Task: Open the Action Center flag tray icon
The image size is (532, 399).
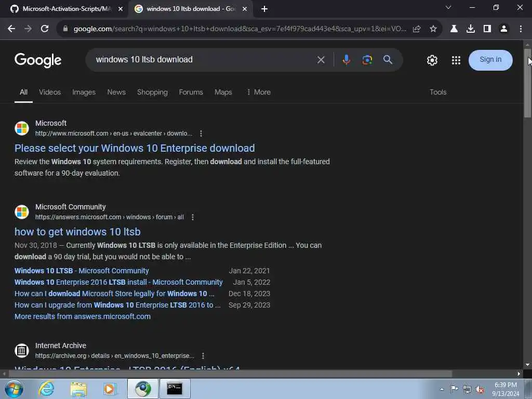Action: [x=454, y=389]
